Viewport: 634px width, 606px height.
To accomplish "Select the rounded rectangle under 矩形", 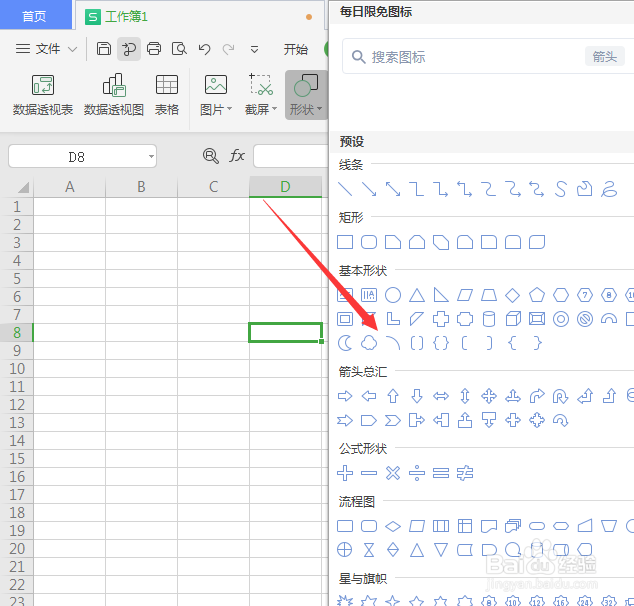I will [x=369, y=242].
